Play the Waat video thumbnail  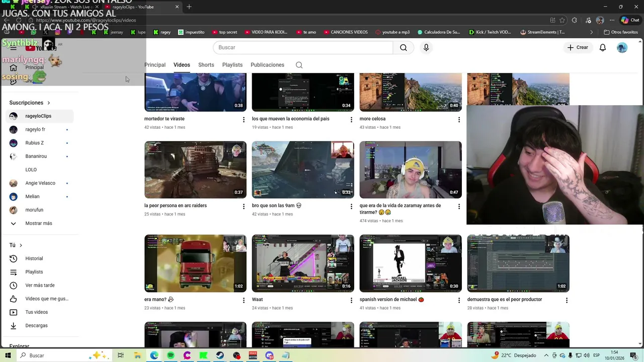pos(303,263)
